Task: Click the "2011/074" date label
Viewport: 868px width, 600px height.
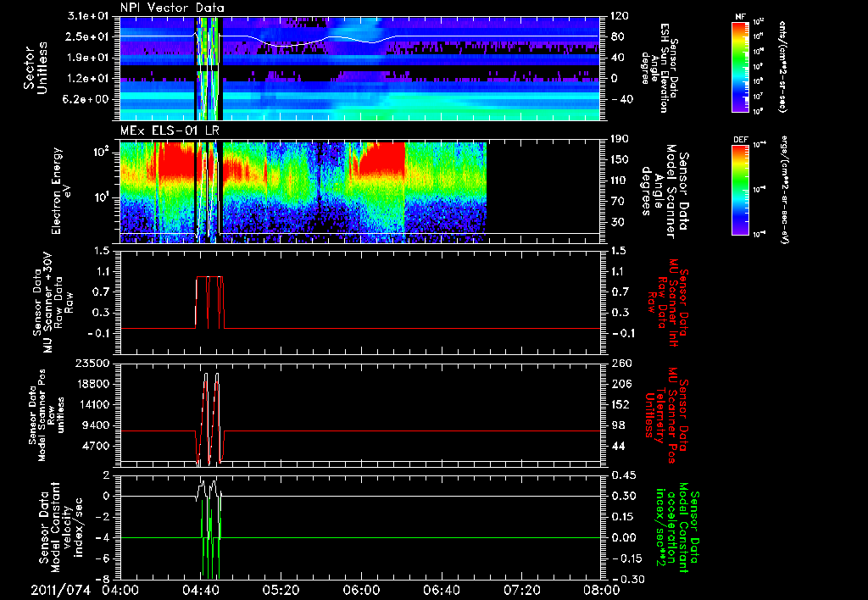Action: 60,590
